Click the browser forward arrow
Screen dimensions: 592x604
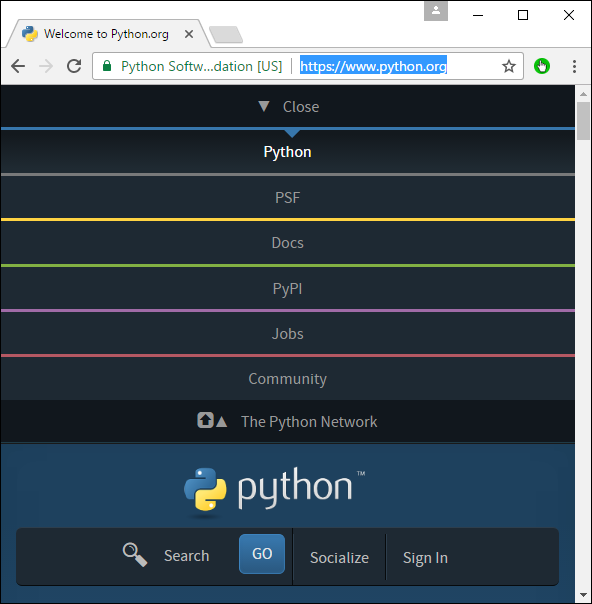[46, 66]
